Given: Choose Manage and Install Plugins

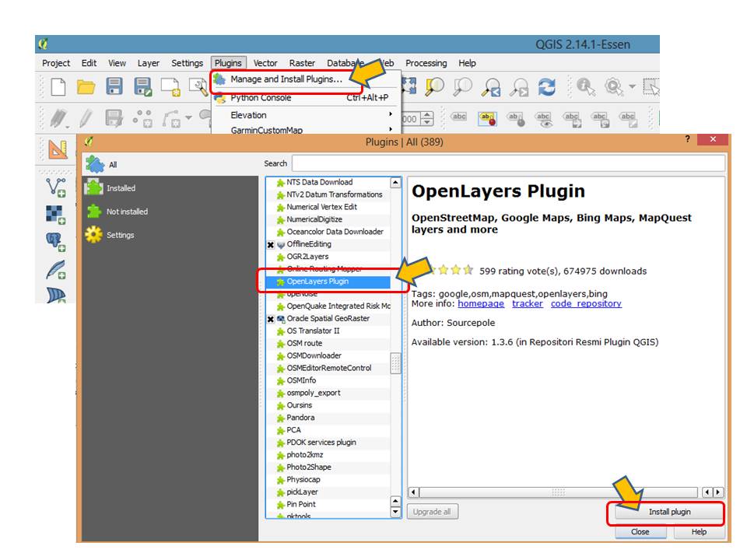Looking at the screenshot, I should [x=286, y=79].
